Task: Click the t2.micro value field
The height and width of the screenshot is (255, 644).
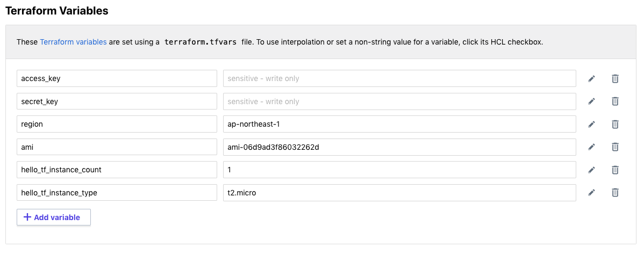Action: tap(399, 192)
